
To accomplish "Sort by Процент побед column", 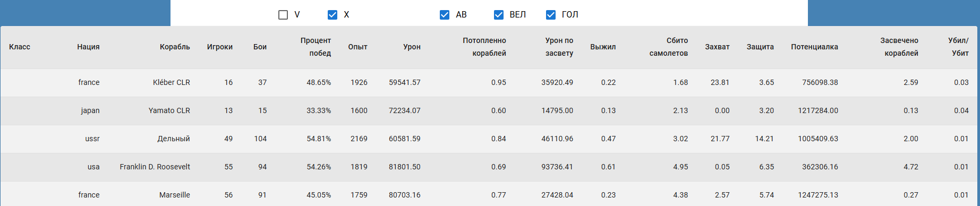I will [316, 47].
